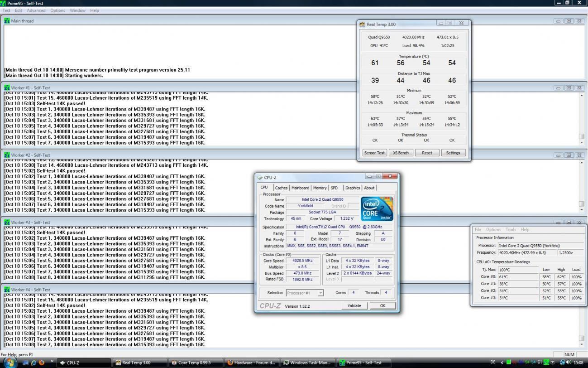Click CPU-Z Specification field text
This screenshot has width=588, height=368.
pyautogui.click(x=339, y=227)
